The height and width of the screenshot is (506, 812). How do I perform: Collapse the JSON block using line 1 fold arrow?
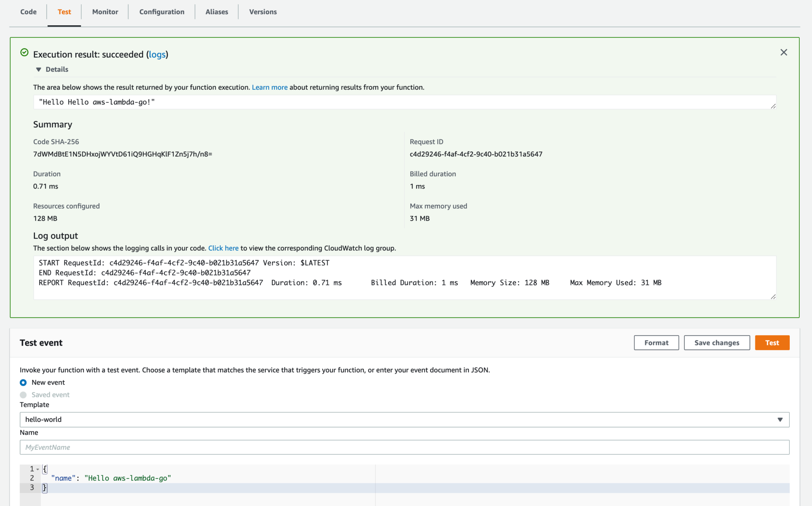pyautogui.click(x=38, y=469)
